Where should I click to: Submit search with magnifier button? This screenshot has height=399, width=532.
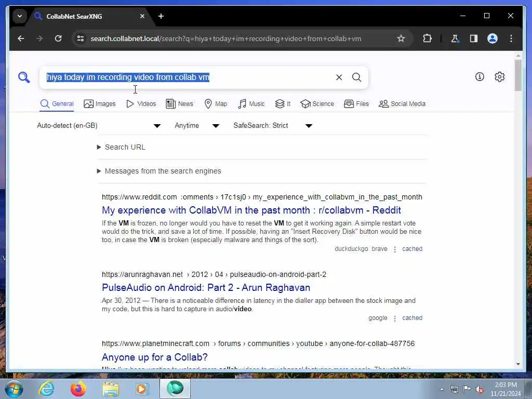point(356,77)
